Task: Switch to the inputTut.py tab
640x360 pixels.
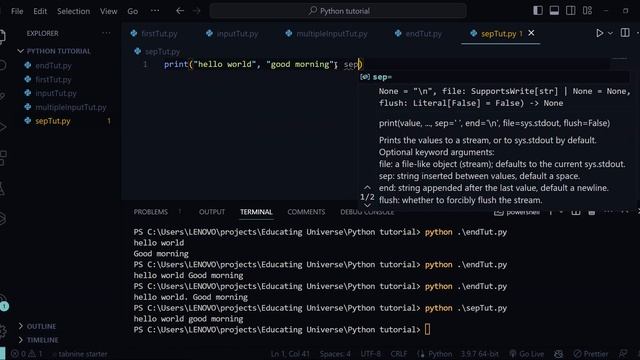Action: point(232,34)
